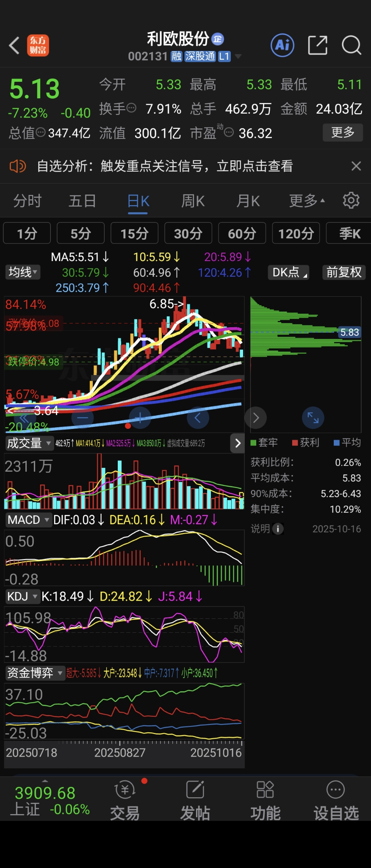The width and height of the screenshot is (371, 868).
Task: Tap the 上证 3909.68 index ticker
Action: (50, 800)
